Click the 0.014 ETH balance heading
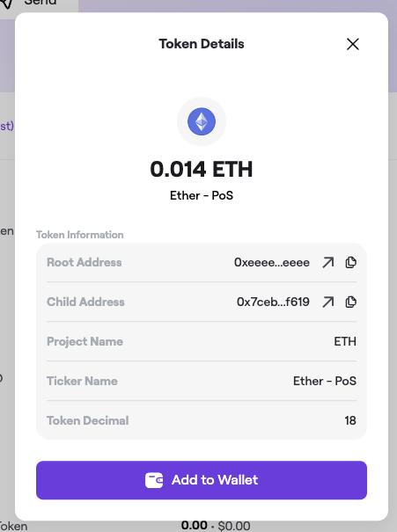This screenshot has height=532, width=397. click(202, 169)
